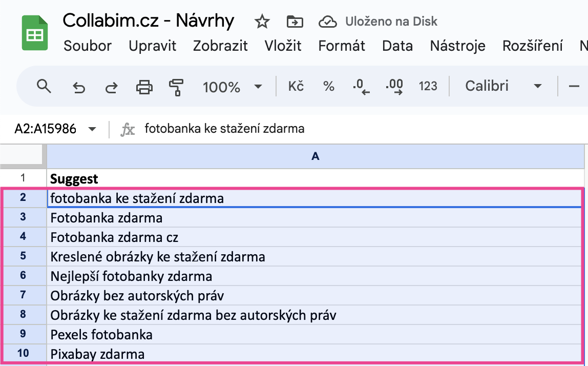Star the Collabim.cz - Návrhy document
The height and width of the screenshot is (366, 588).
point(262,22)
